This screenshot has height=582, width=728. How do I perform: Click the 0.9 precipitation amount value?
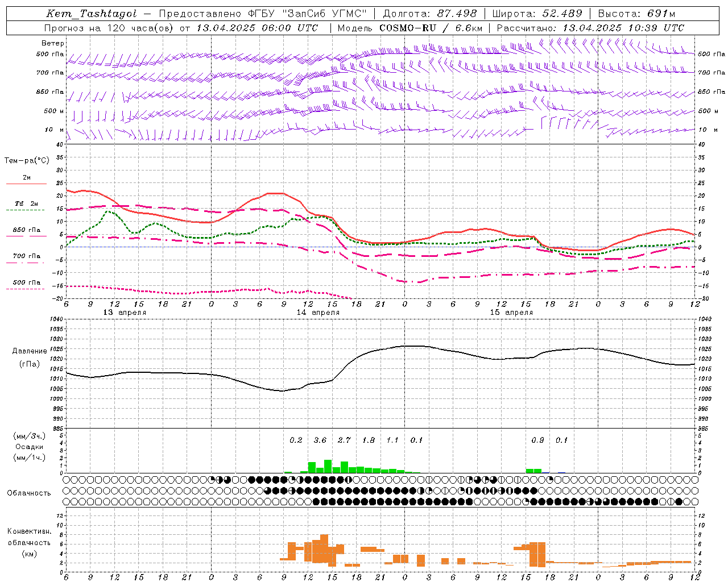point(537,440)
